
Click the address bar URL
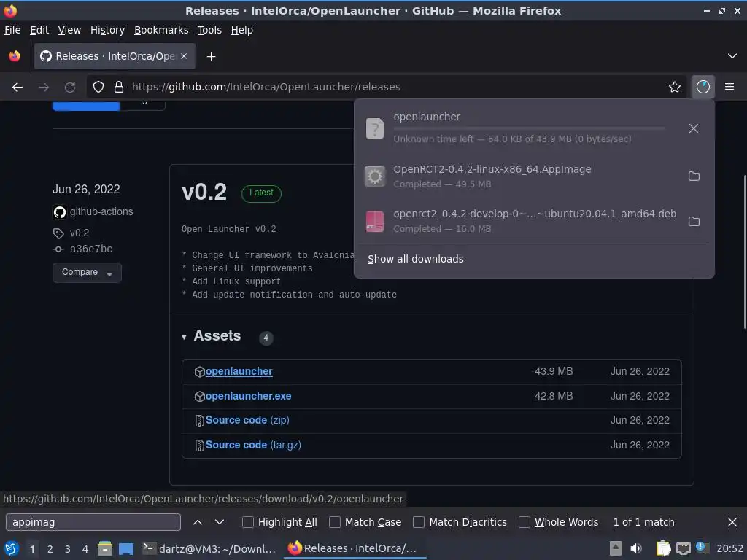pos(266,87)
